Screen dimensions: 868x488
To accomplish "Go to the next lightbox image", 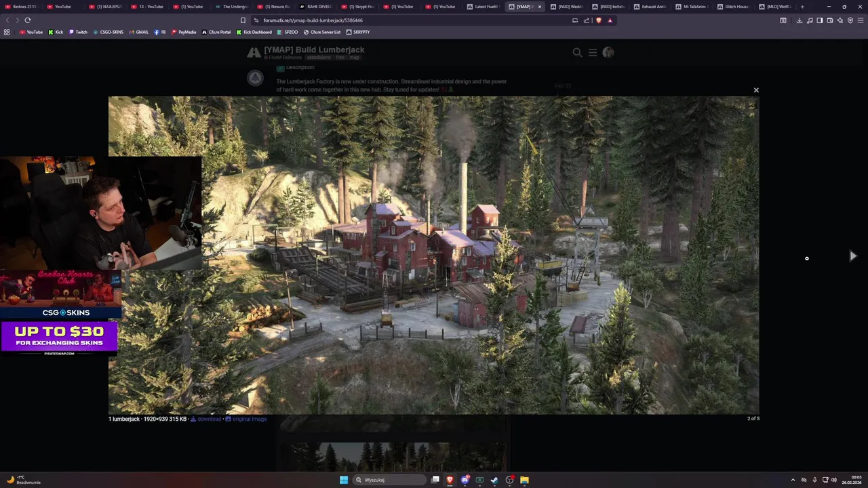I will click(x=853, y=256).
